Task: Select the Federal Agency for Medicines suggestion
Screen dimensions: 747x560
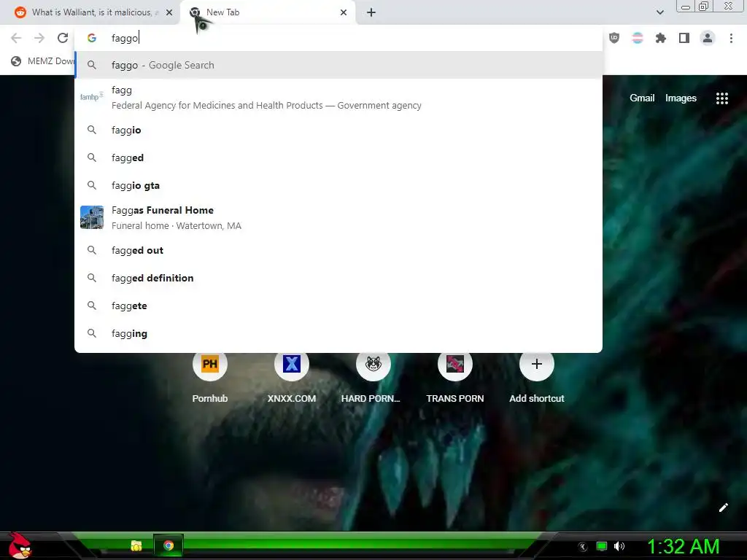Action: [x=338, y=97]
